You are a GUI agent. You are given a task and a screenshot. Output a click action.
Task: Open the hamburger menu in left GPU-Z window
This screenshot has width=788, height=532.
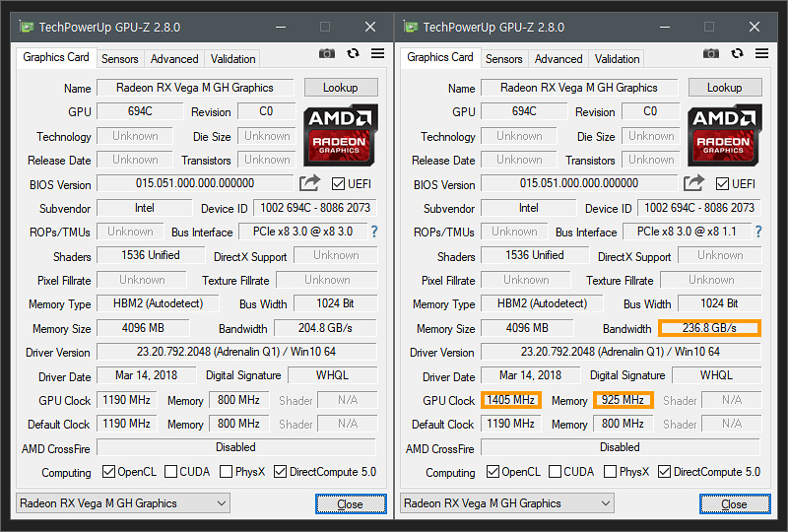378,53
